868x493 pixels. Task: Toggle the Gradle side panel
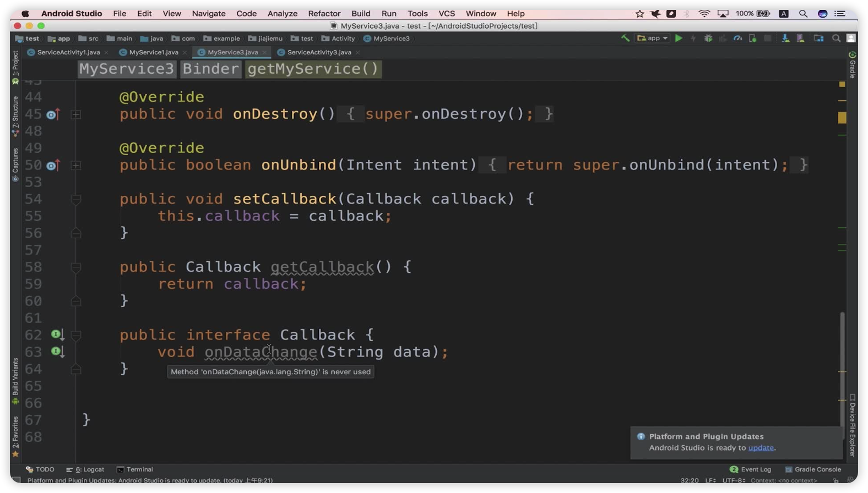852,65
